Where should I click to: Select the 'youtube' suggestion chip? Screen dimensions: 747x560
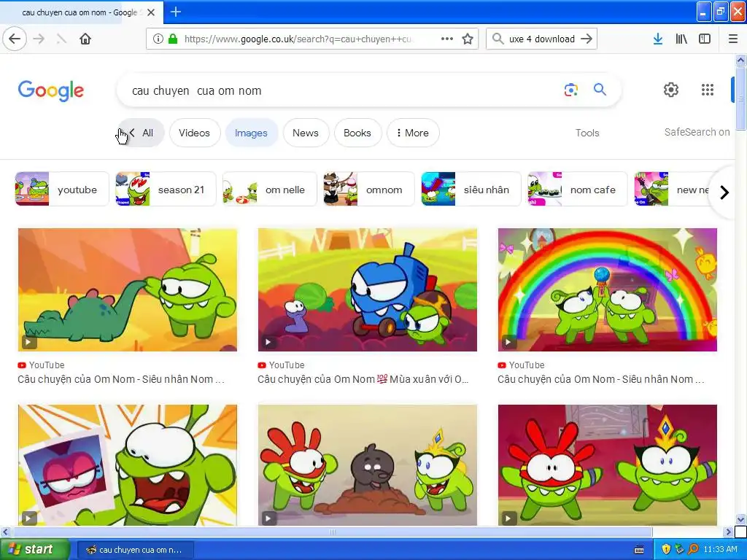62,189
